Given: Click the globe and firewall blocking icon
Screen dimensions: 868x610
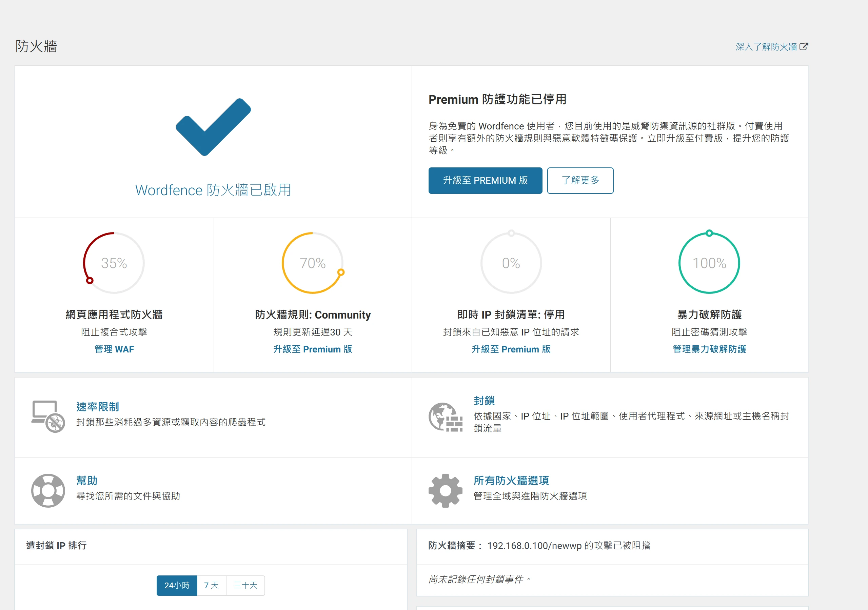Looking at the screenshot, I should point(445,417).
